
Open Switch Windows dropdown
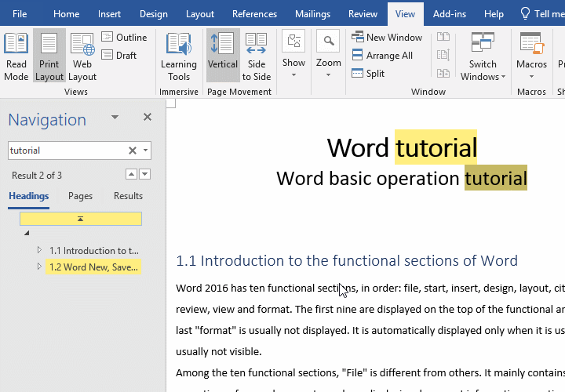click(x=483, y=56)
